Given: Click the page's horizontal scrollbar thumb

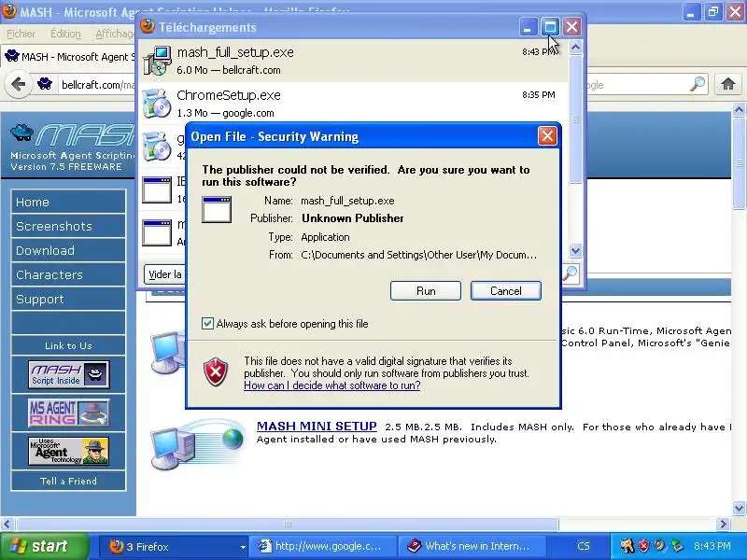Looking at the screenshot, I should (x=288, y=525).
